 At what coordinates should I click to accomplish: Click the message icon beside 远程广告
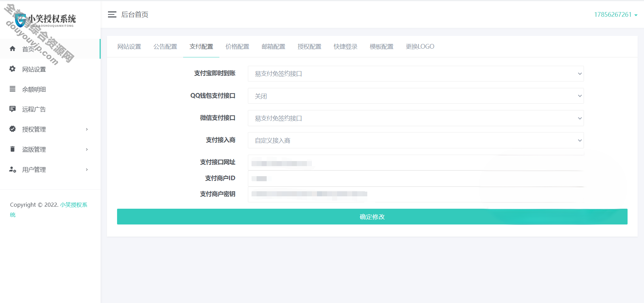click(12, 109)
